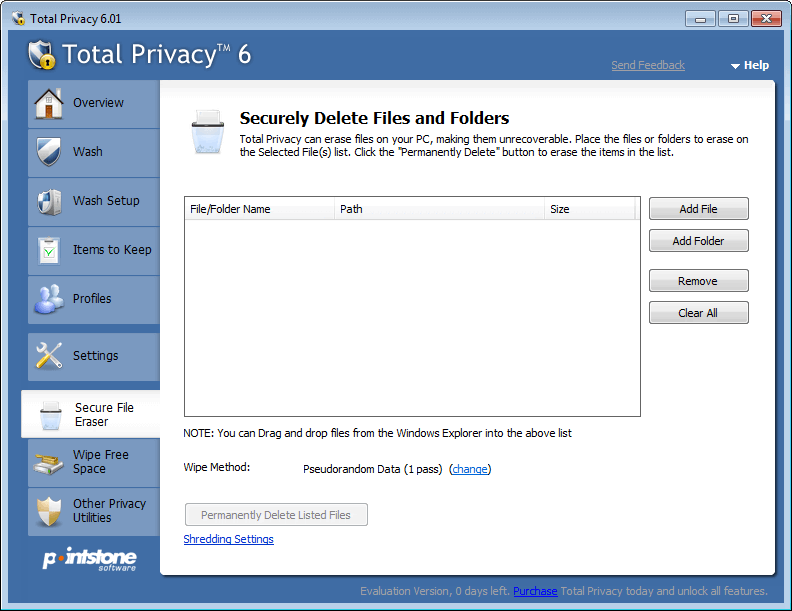Click the Overview house icon
The width and height of the screenshot is (792, 611).
[48, 103]
